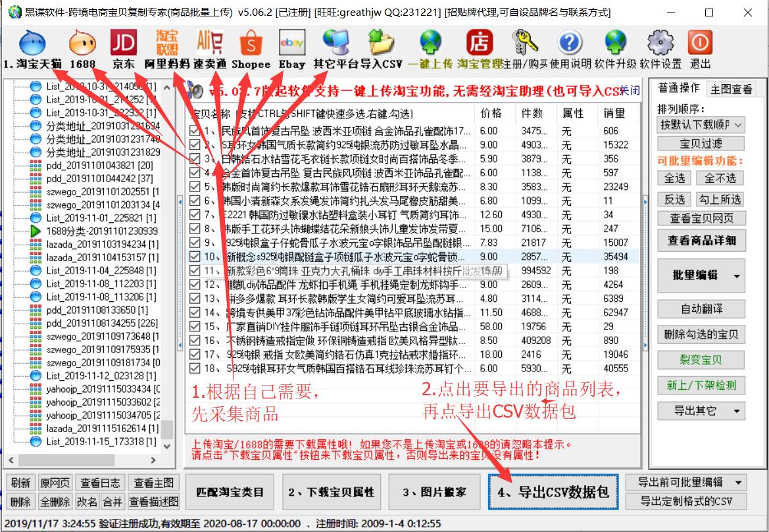Click the 图片搬家 button
769x532 pixels.
[x=435, y=492]
